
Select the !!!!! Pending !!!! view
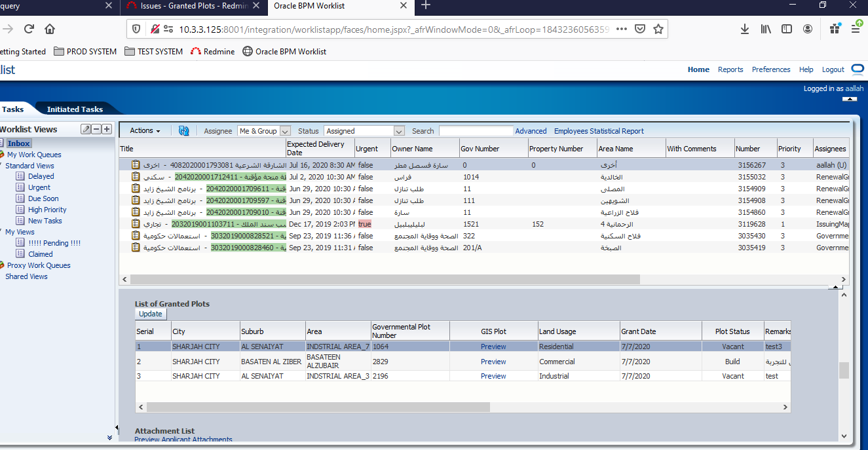click(x=54, y=243)
